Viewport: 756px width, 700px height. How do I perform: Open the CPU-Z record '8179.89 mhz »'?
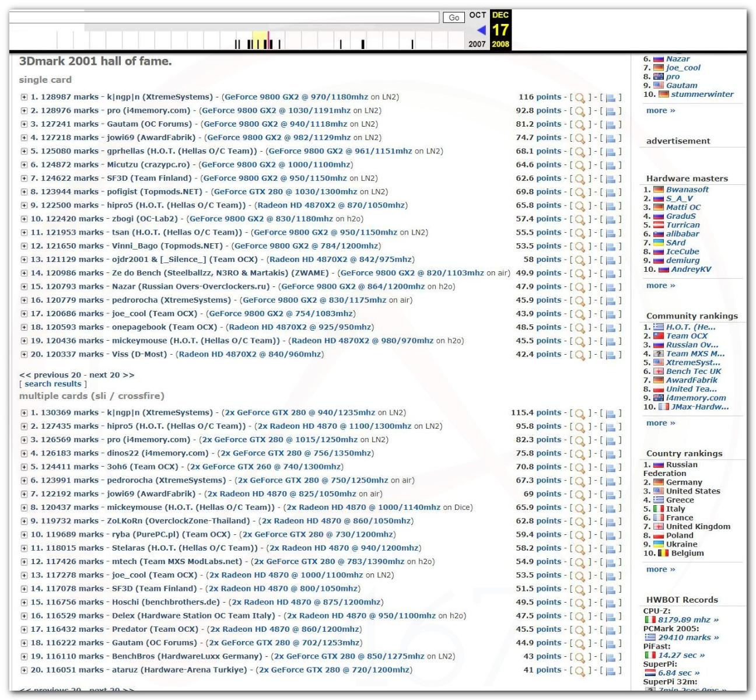pyautogui.click(x=688, y=620)
